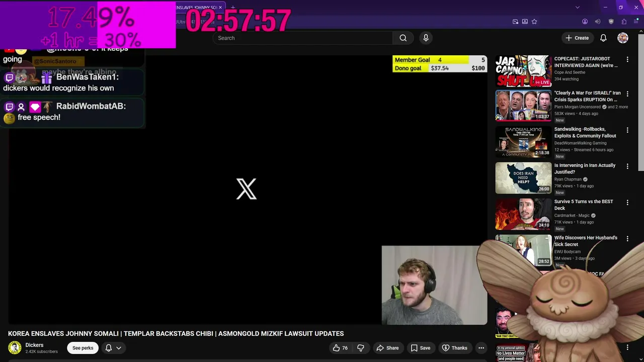Dislike the video with thumbs down
644x362 pixels.
point(360,348)
